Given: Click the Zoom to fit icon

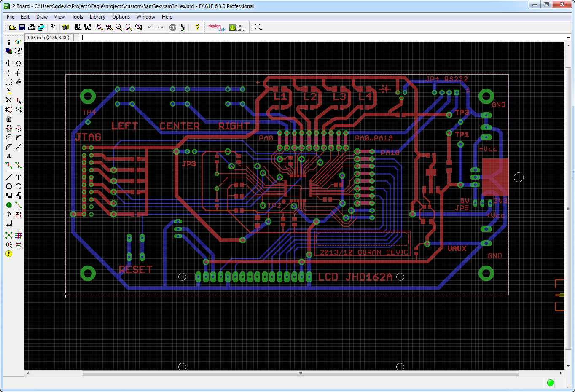Looking at the screenshot, I should pyautogui.click(x=99, y=27).
